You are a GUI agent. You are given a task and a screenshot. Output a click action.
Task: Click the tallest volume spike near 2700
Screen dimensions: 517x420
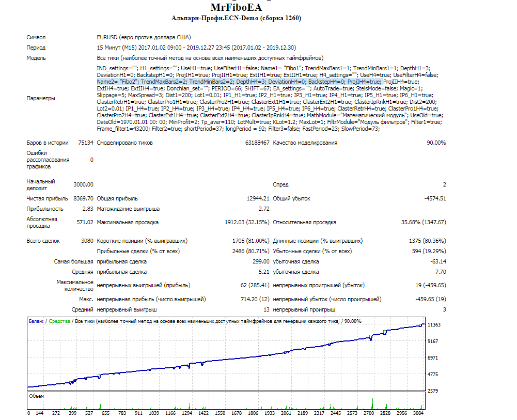(x=372, y=403)
